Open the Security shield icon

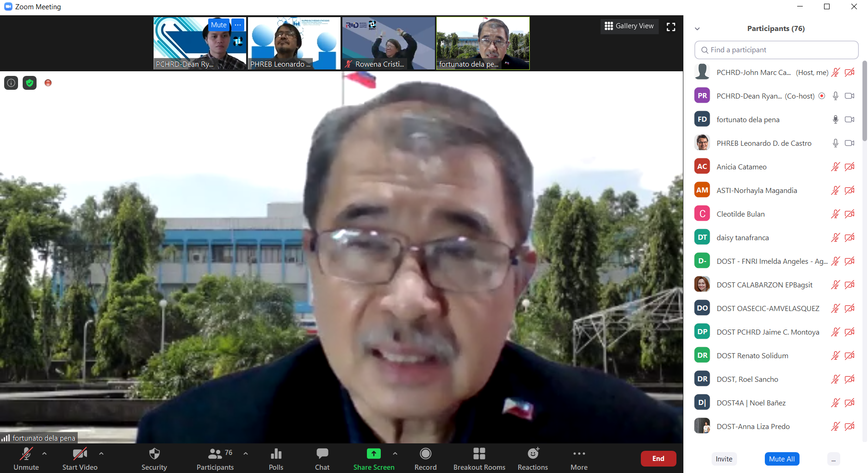[x=154, y=454]
